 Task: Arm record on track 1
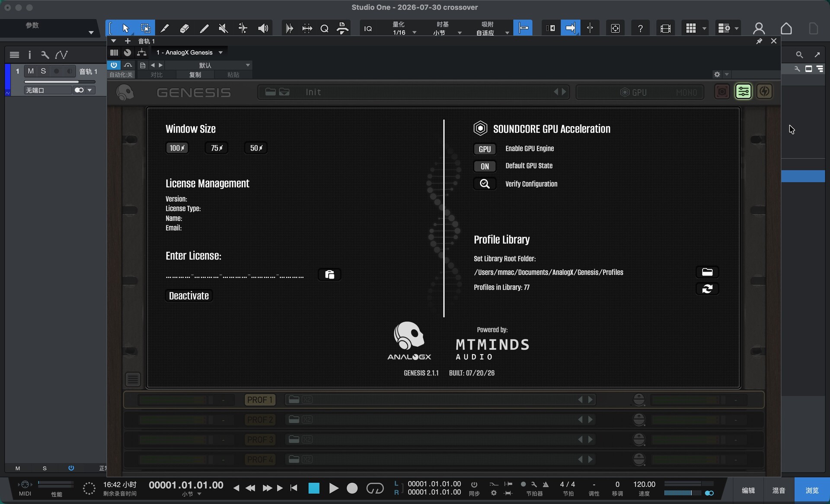(x=56, y=71)
